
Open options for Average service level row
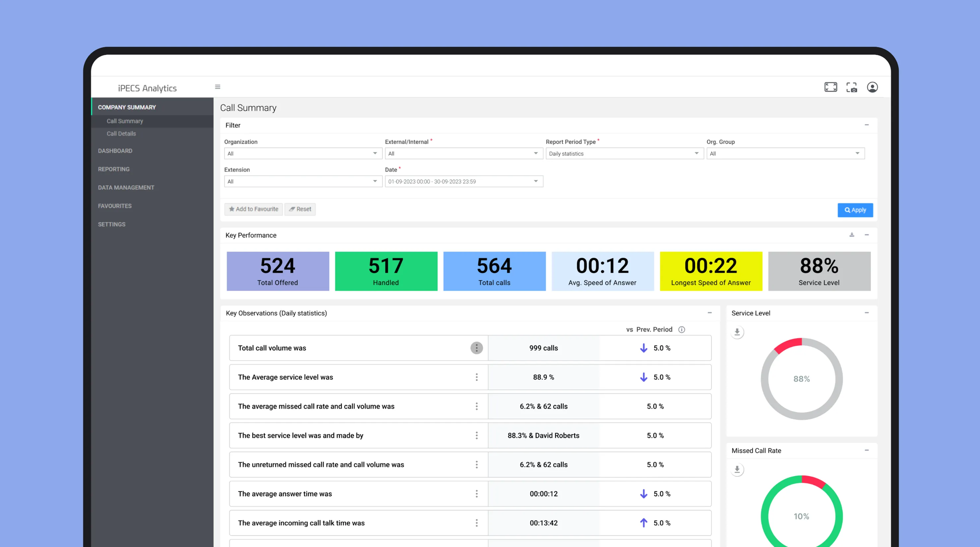coord(476,377)
